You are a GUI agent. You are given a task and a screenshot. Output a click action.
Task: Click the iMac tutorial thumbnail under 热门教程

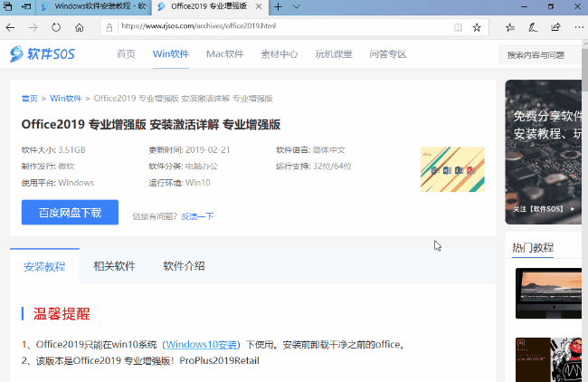tap(548, 293)
